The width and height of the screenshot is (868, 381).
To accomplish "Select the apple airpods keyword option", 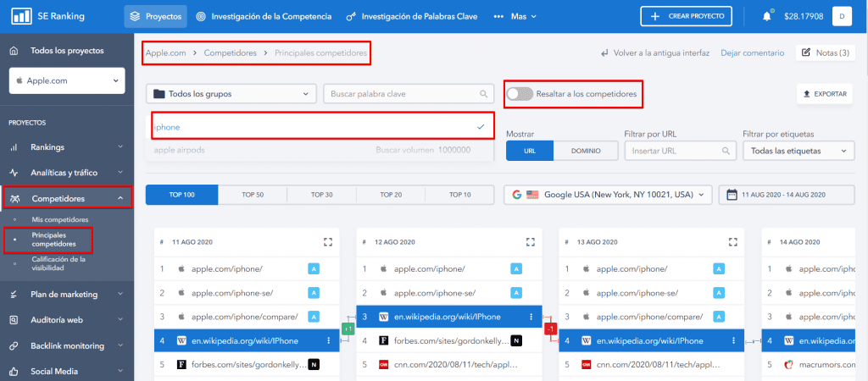I will coord(320,150).
